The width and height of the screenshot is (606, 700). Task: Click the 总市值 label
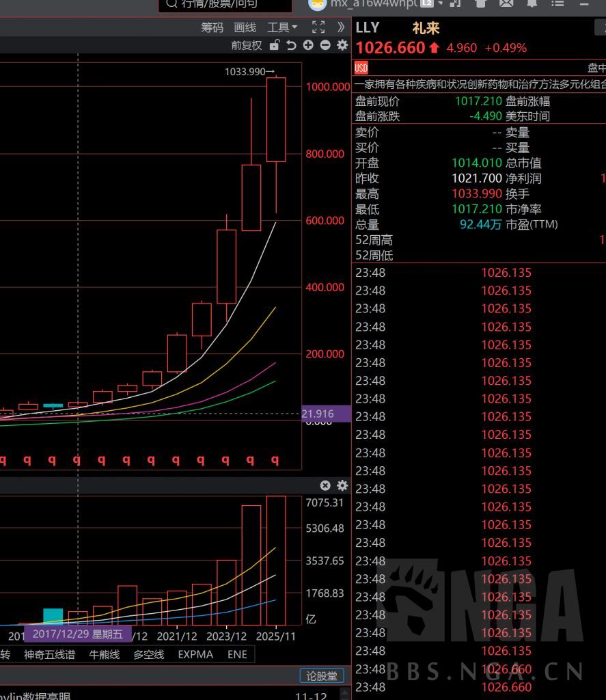click(x=523, y=163)
